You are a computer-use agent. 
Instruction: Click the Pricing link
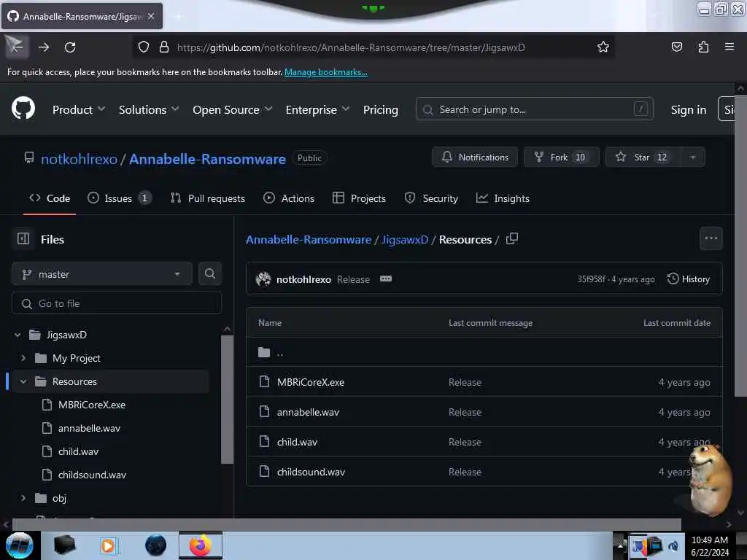click(x=380, y=109)
